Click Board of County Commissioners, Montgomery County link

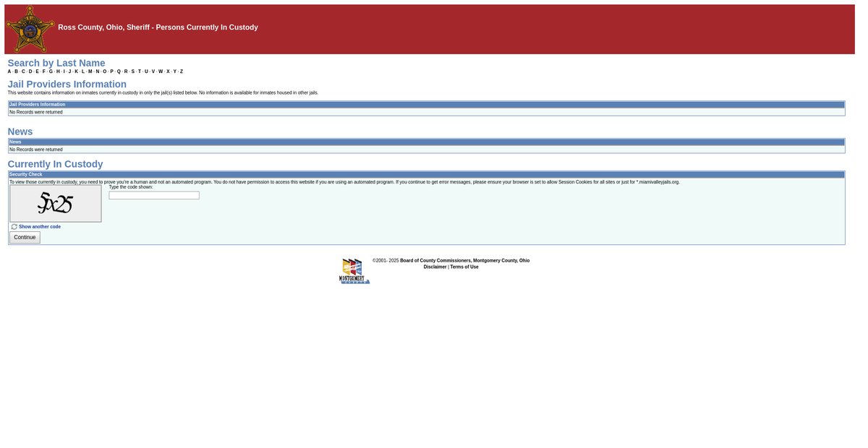coord(464,260)
